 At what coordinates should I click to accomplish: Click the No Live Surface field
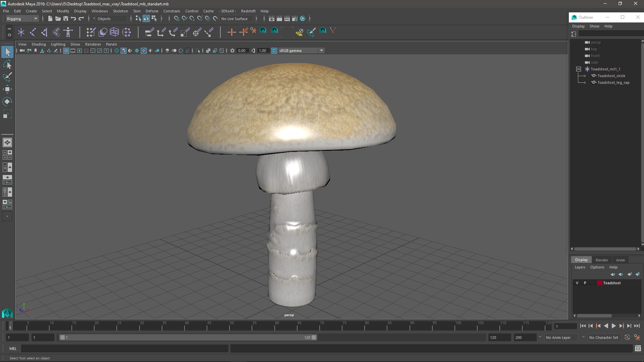point(234,19)
